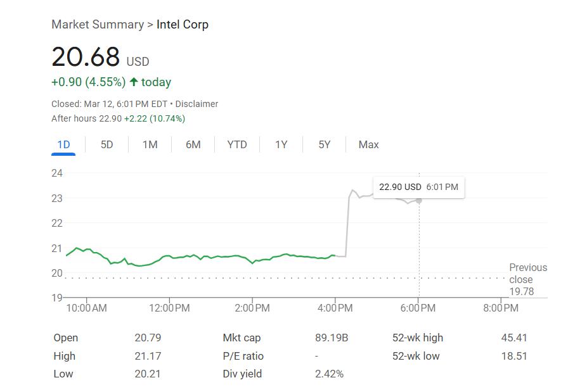Image resolution: width=568 pixels, height=392 pixels.
Task: Click the Market Summary breadcrumb
Action: coord(98,25)
